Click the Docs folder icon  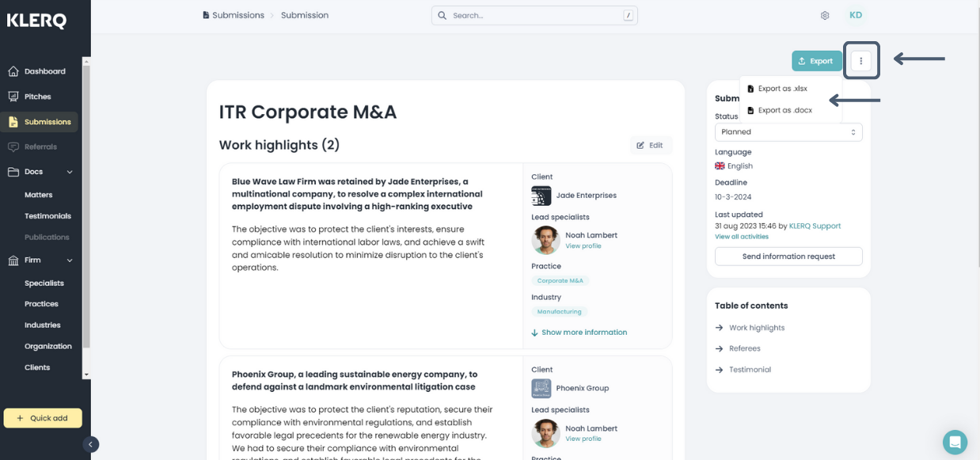13,172
